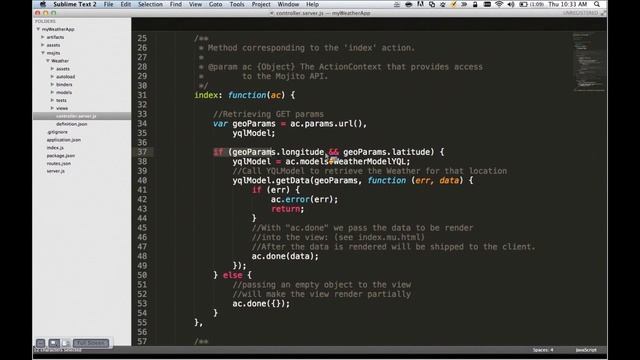640x360 pixels.
Task: Open index.js file
Action: coord(55,148)
